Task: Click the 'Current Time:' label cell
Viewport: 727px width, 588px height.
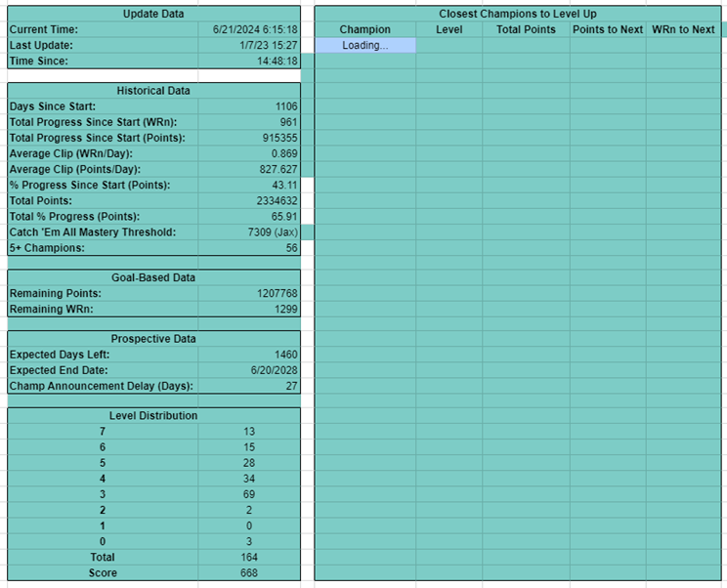Action: (x=103, y=29)
